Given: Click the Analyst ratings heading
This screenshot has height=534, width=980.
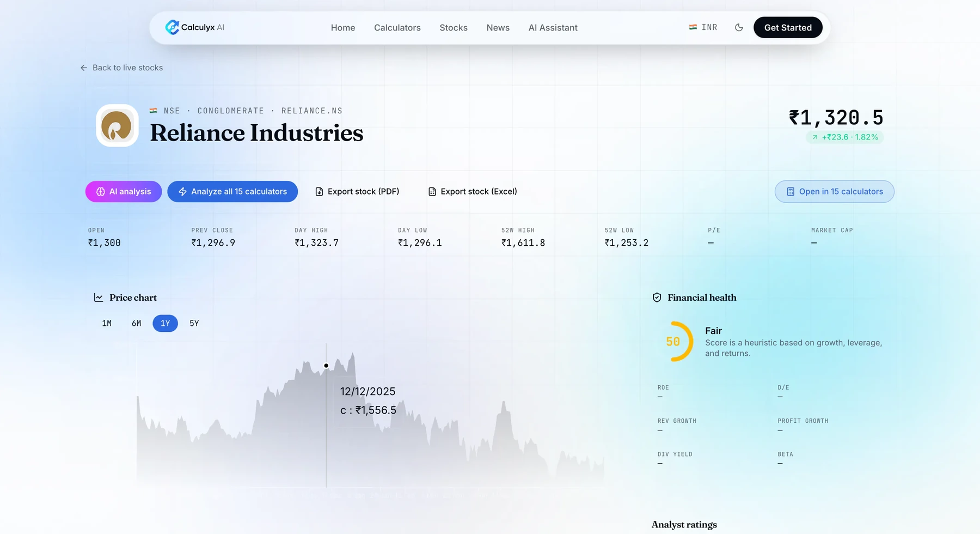Looking at the screenshot, I should point(684,525).
